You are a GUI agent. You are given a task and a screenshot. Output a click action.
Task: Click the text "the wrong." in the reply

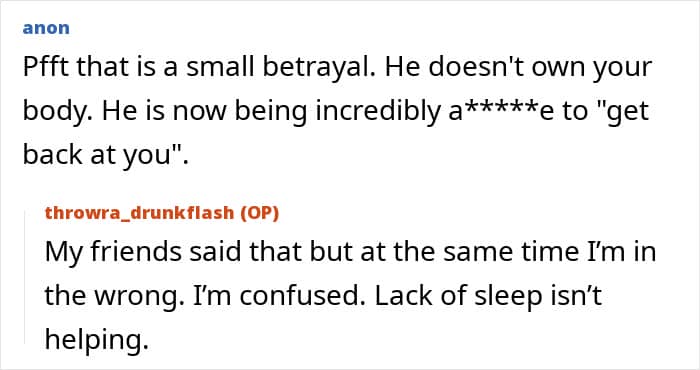pyautogui.click(x=114, y=296)
